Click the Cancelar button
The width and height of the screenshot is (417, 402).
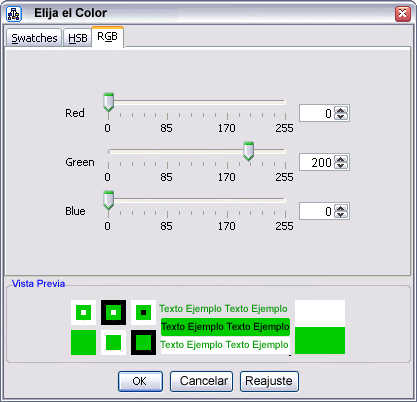pos(201,381)
